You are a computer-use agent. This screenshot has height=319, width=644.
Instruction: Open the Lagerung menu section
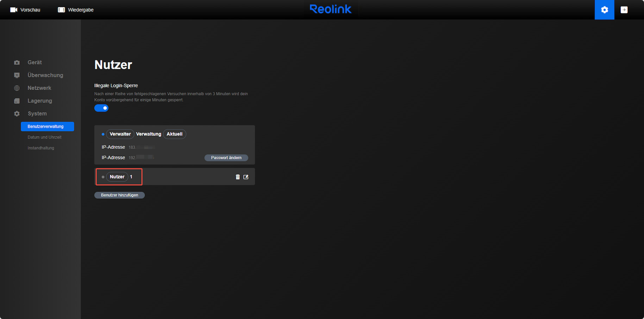click(x=40, y=101)
